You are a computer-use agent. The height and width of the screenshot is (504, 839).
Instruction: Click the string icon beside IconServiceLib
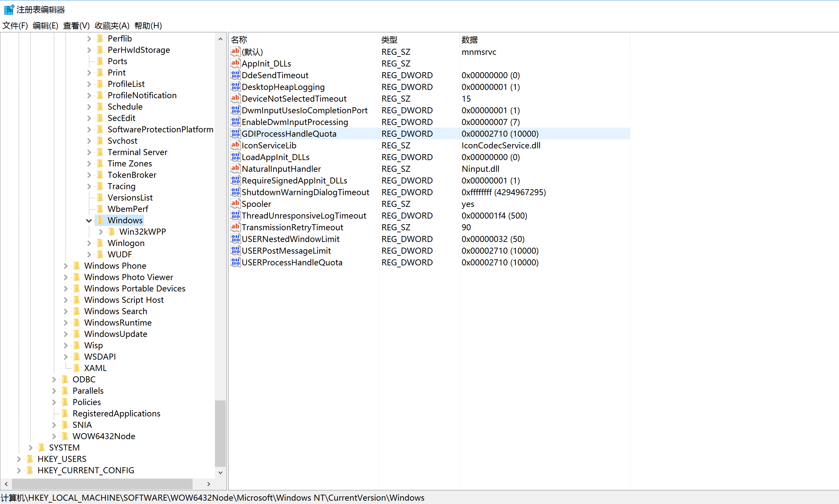tap(235, 145)
